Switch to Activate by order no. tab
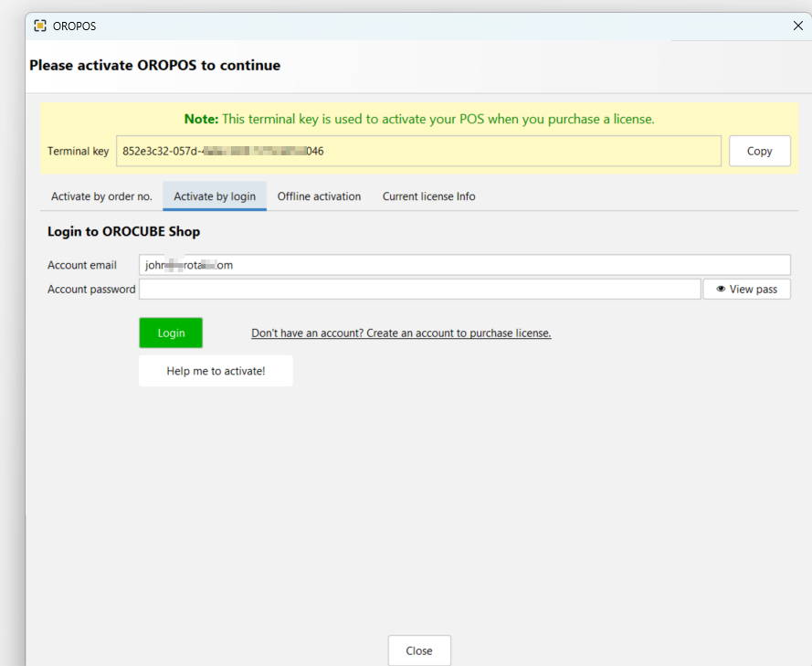 coord(101,196)
